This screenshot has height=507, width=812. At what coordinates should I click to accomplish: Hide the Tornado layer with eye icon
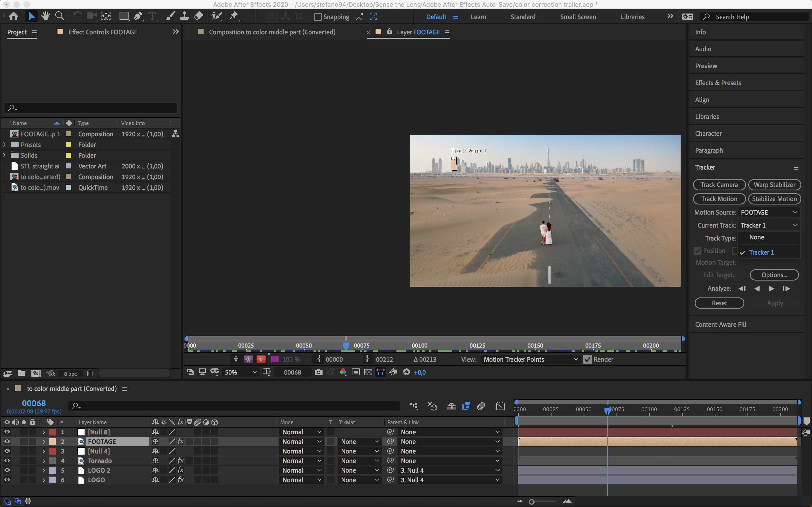[7, 461]
